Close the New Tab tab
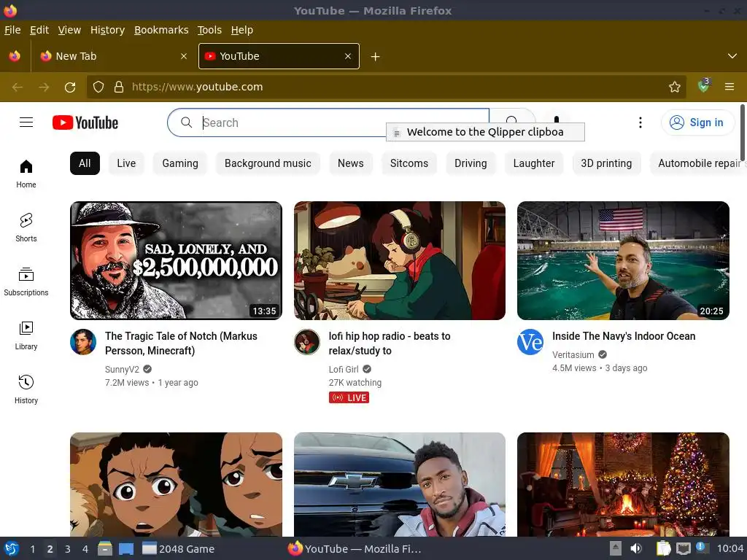747x560 pixels. point(184,56)
